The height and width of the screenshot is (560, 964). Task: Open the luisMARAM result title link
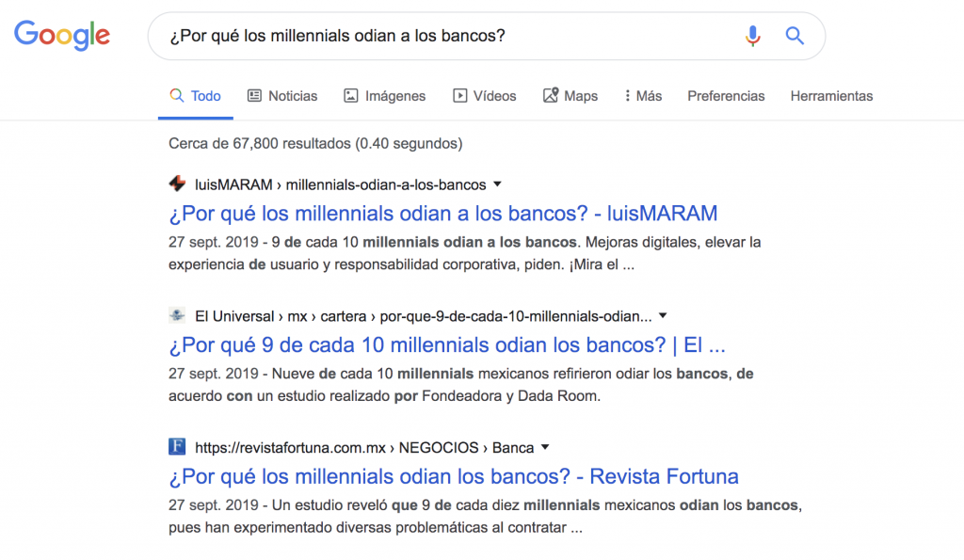(x=442, y=213)
